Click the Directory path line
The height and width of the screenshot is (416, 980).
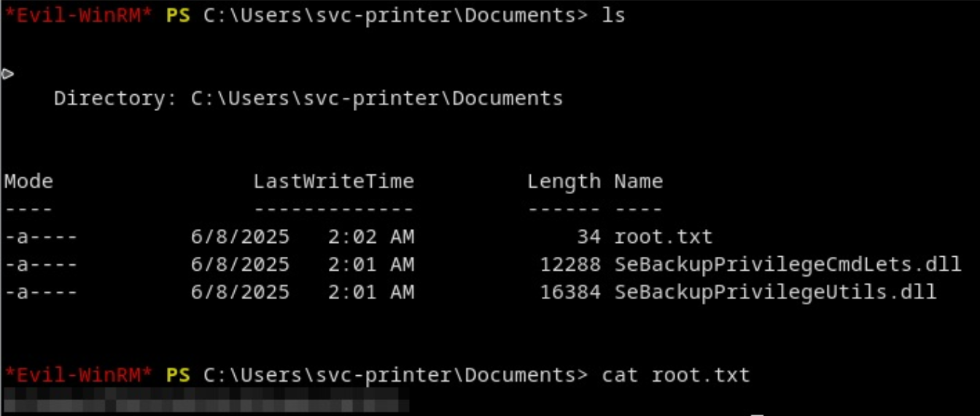308,98
